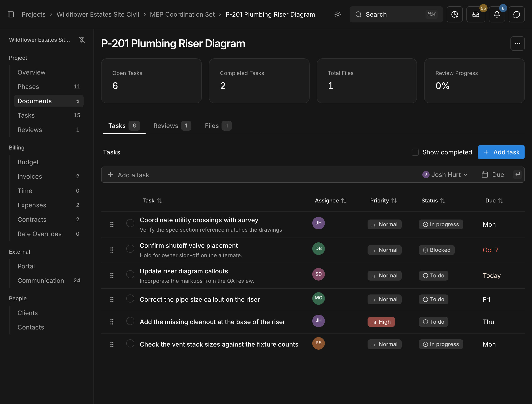Viewport: 532px width, 404px height.
Task: Open Budget in sidebar
Action: pos(49,162)
